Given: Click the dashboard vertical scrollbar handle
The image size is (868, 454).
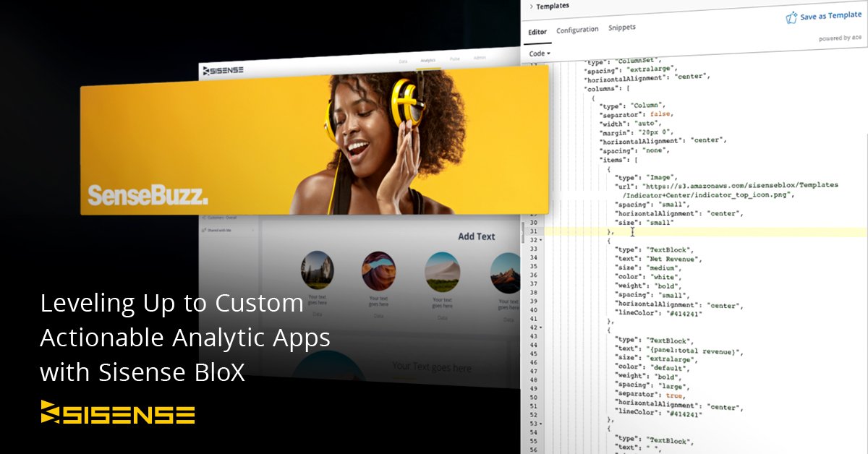Looking at the screenshot, I should 522,233.
